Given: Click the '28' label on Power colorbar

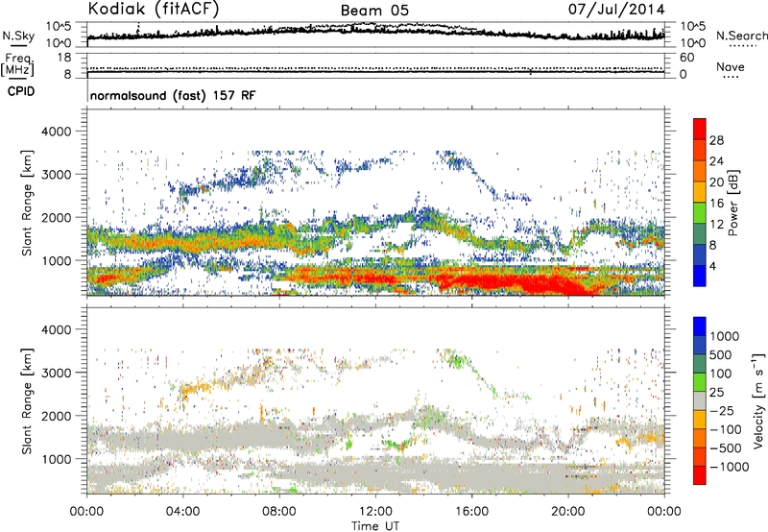Looking at the screenshot, I should [716, 140].
